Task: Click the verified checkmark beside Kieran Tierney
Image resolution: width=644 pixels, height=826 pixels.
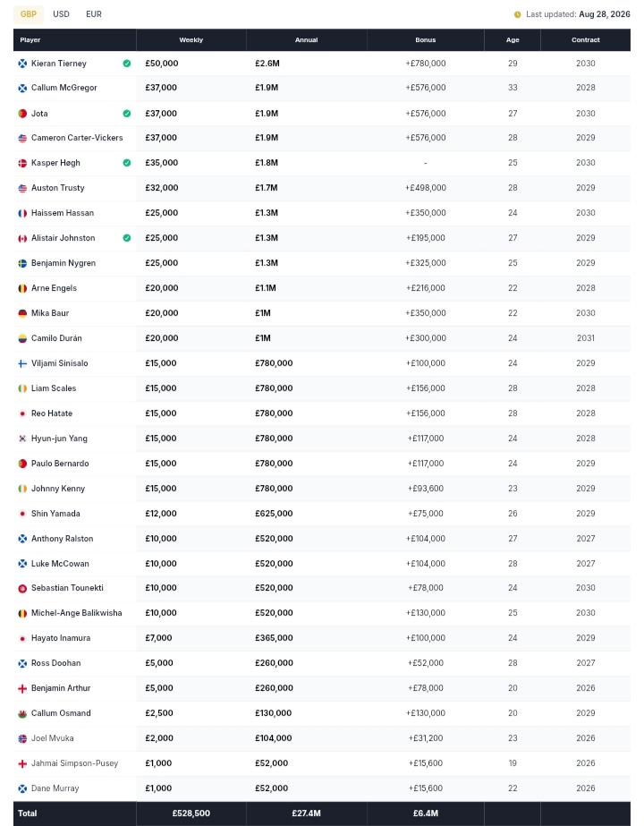Action: pyautogui.click(x=127, y=64)
